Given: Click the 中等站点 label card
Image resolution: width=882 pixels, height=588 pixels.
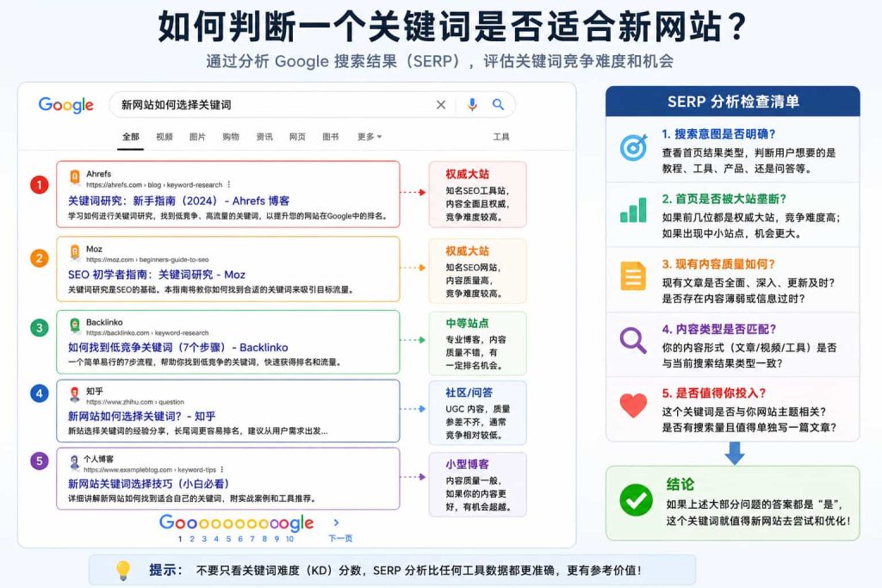Looking at the screenshot, I should [x=477, y=343].
